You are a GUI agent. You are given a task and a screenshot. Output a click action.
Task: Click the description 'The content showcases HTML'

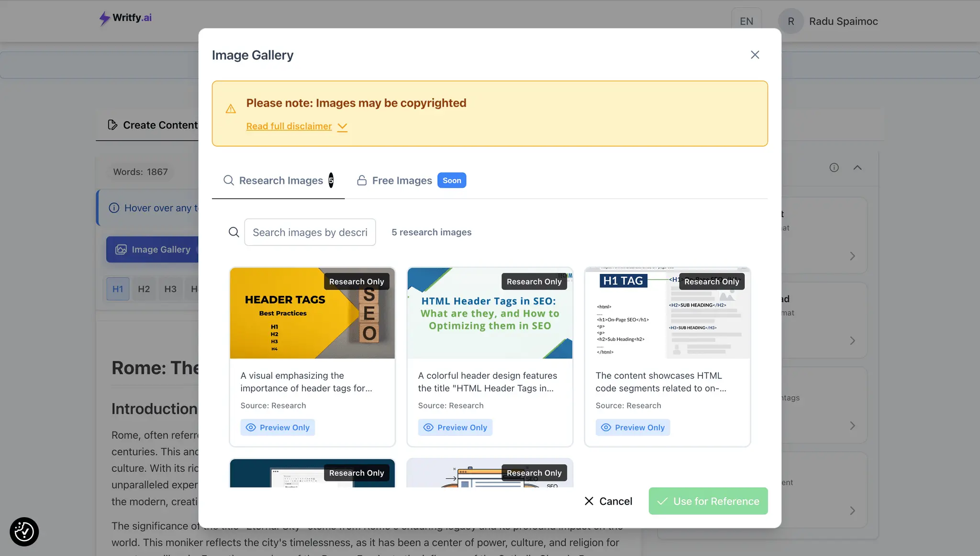point(661,382)
